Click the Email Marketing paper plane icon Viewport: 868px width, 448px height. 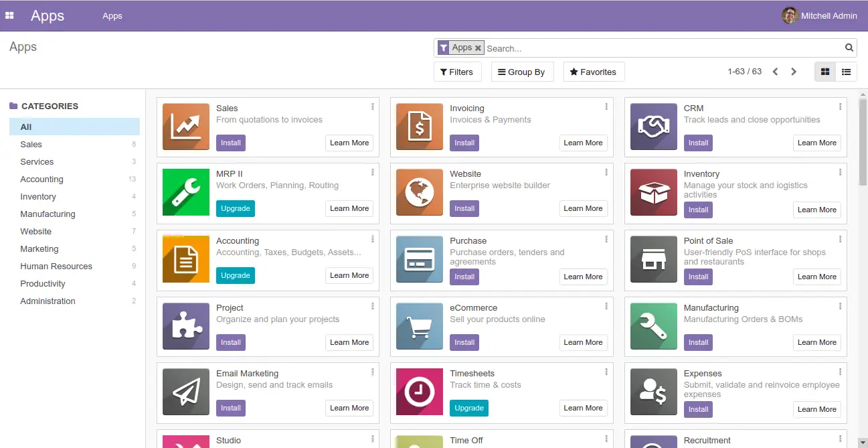coord(186,392)
